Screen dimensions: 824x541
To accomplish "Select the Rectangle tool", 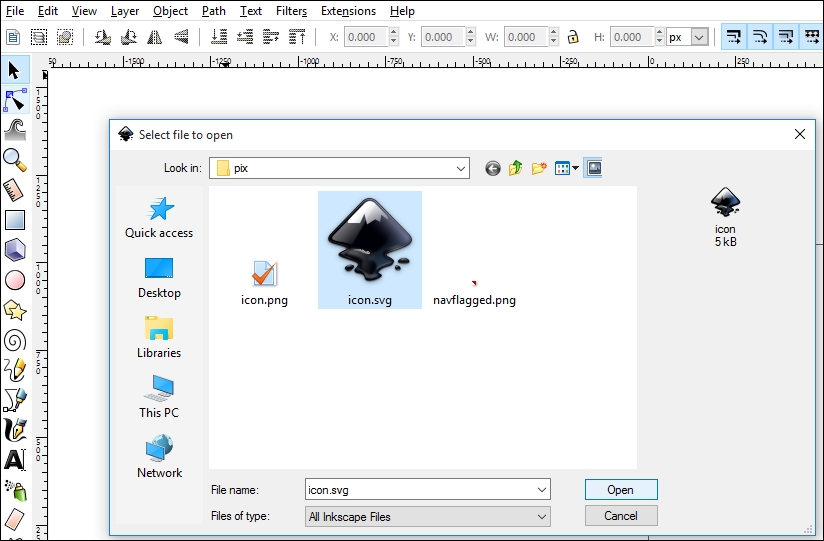I will 15,220.
